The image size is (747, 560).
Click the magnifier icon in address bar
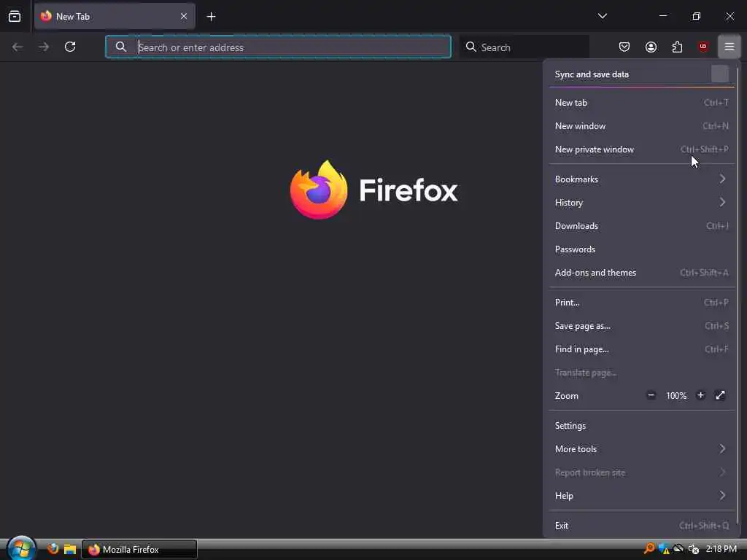pos(121,47)
